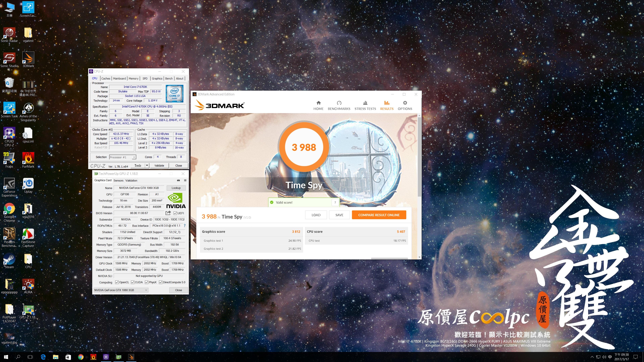644x362 pixels.
Task: Click the SAVE button in 3DMark
Action: click(x=339, y=215)
